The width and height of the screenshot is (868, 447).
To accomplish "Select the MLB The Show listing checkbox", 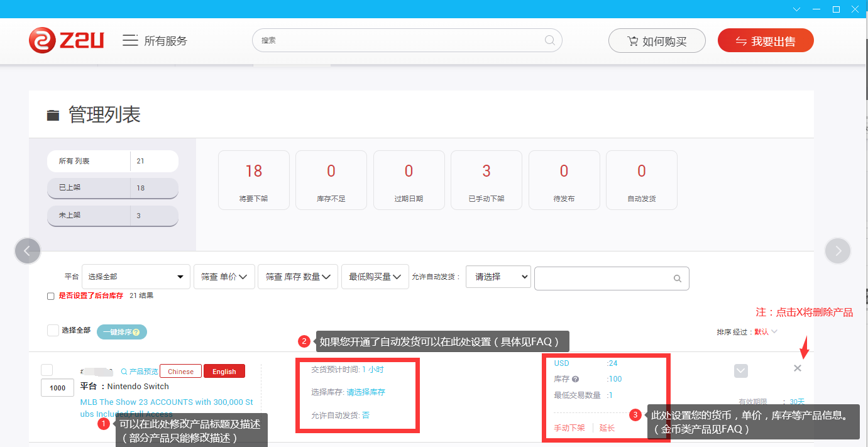I will 47,370.
